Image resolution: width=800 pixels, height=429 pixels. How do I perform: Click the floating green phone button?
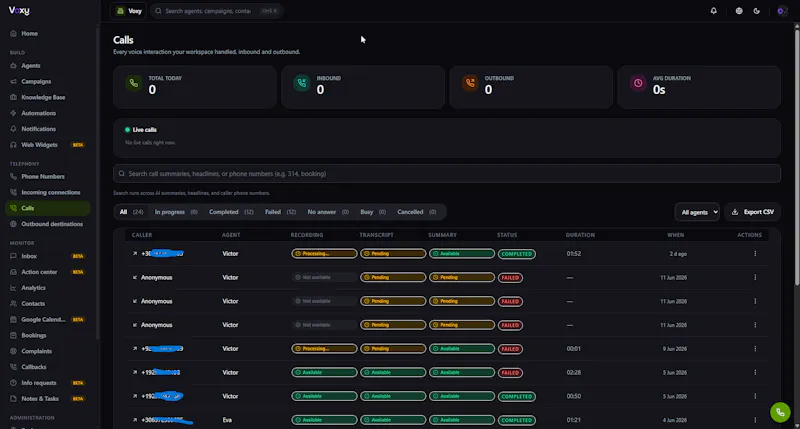pyautogui.click(x=780, y=412)
